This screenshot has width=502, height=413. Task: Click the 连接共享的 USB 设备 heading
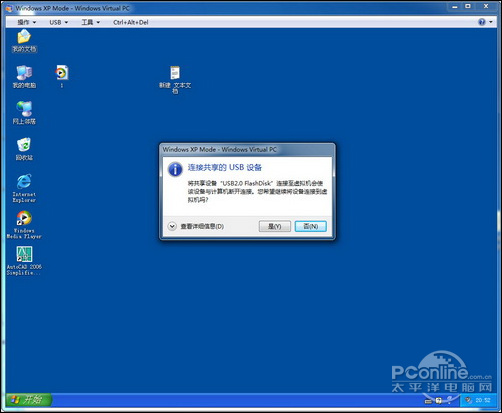pyautogui.click(x=225, y=167)
